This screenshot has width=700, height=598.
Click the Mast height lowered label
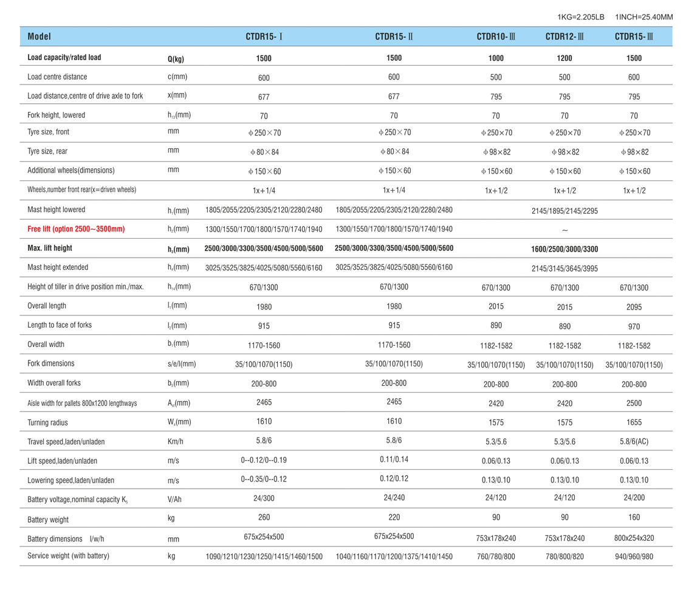57,210
